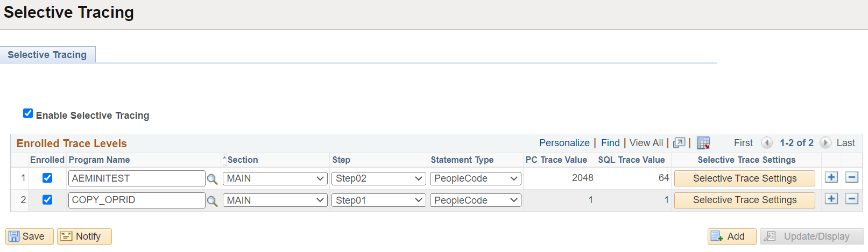This screenshot has height=252, width=868.
Task: Click the Notify button
Action: [84, 236]
